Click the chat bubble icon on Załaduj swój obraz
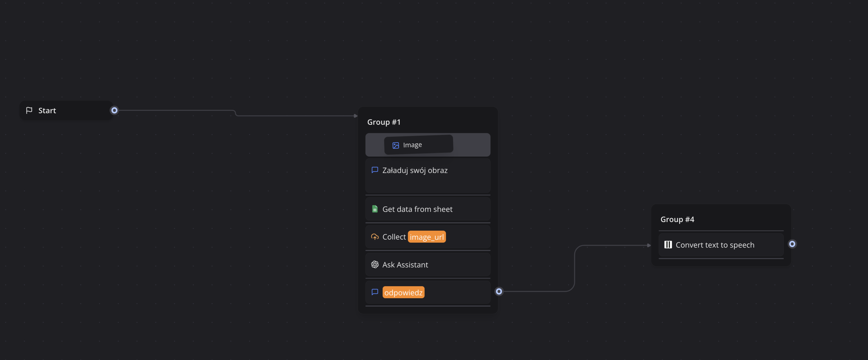The width and height of the screenshot is (868, 360). pos(374,170)
